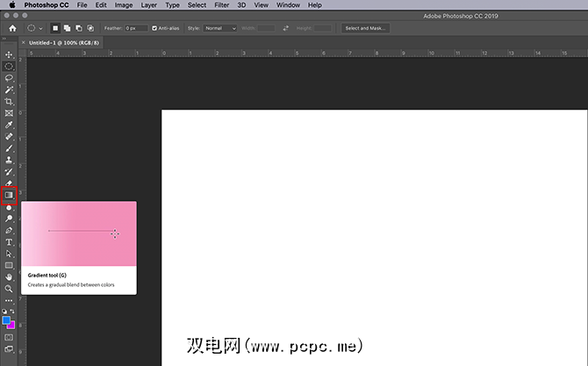588x366 pixels.
Task: Select the Horizontal Type tool
Action: click(9, 241)
